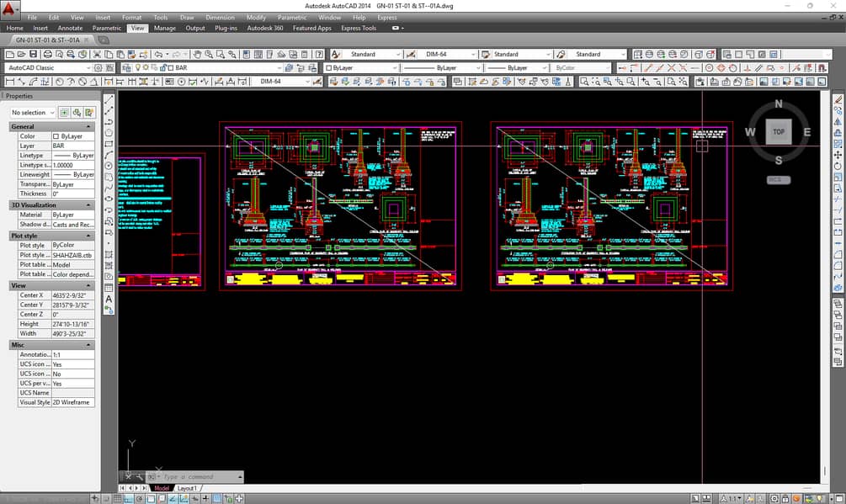Switch to the Manage ribbon tab
846x504 pixels.
point(164,28)
